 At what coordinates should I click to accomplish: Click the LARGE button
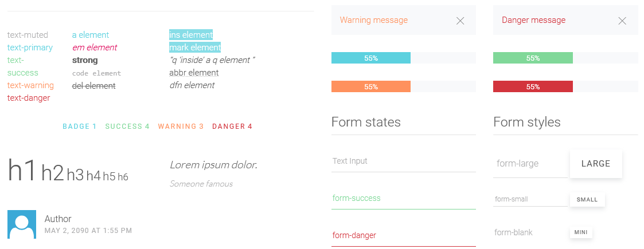point(596,164)
